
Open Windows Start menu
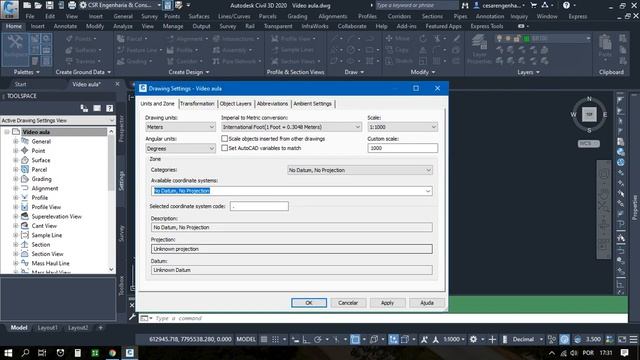(x=8, y=353)
